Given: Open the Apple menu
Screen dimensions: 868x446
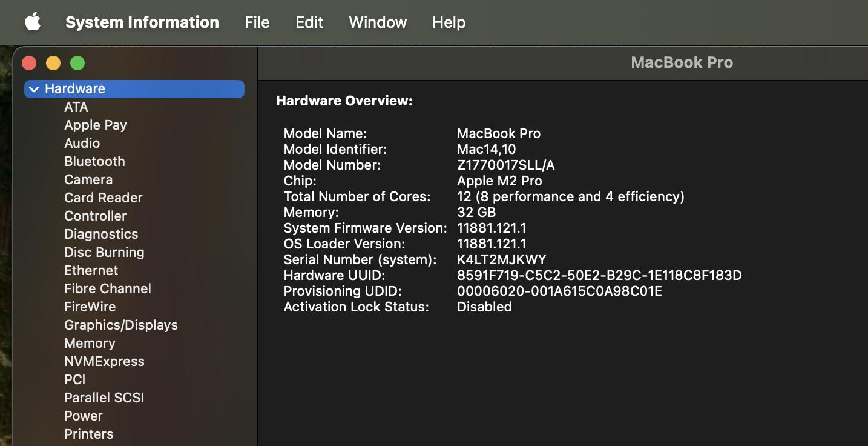Looking at the screenshot, I should coord(33,22).
